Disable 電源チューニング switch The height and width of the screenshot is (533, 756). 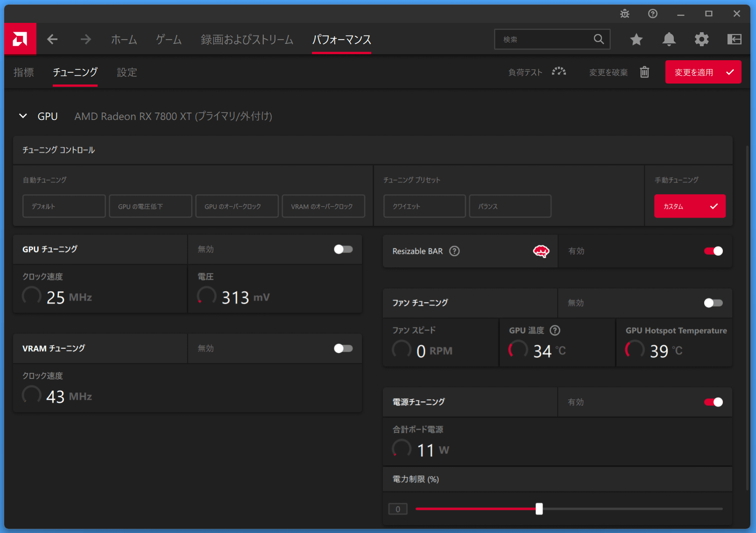pyautogui.click(x=714, y=402)
